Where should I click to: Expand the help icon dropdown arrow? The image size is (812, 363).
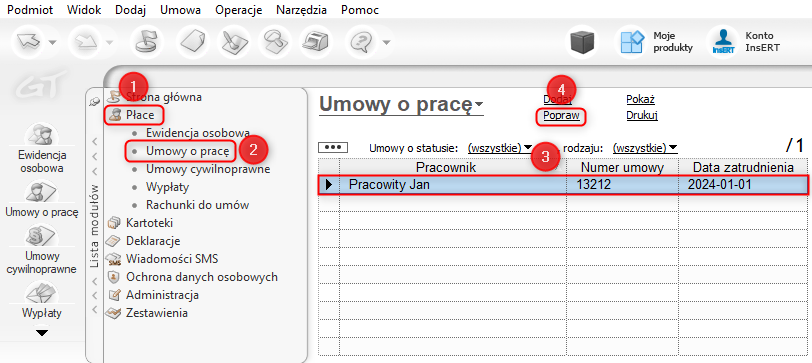point(386,42)
